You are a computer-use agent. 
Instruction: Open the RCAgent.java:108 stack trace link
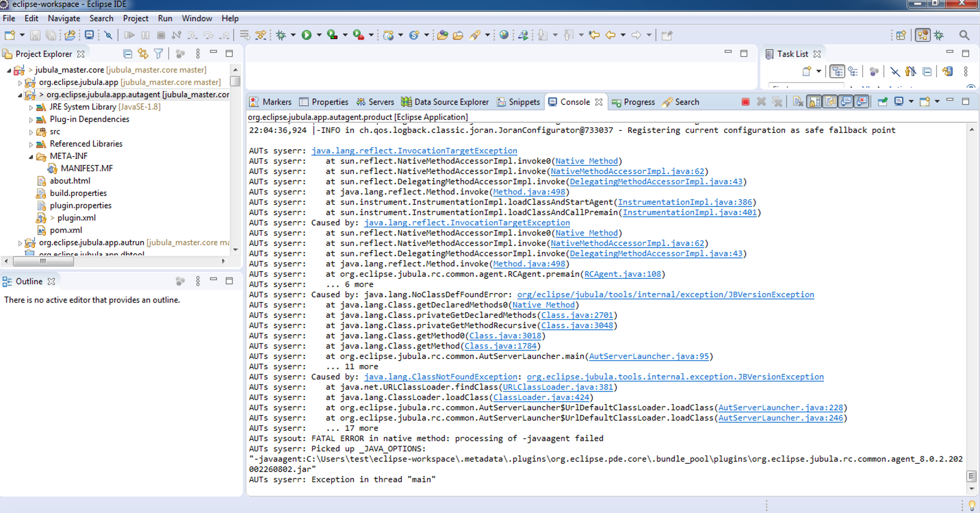click(x=622, y=274)
